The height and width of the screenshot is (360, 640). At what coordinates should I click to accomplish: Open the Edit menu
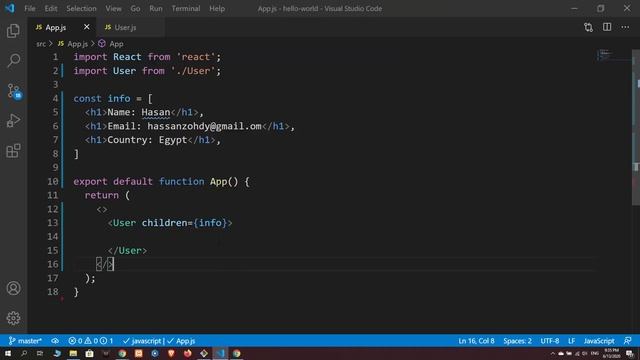pyautogui.click(x=51, y=8)
